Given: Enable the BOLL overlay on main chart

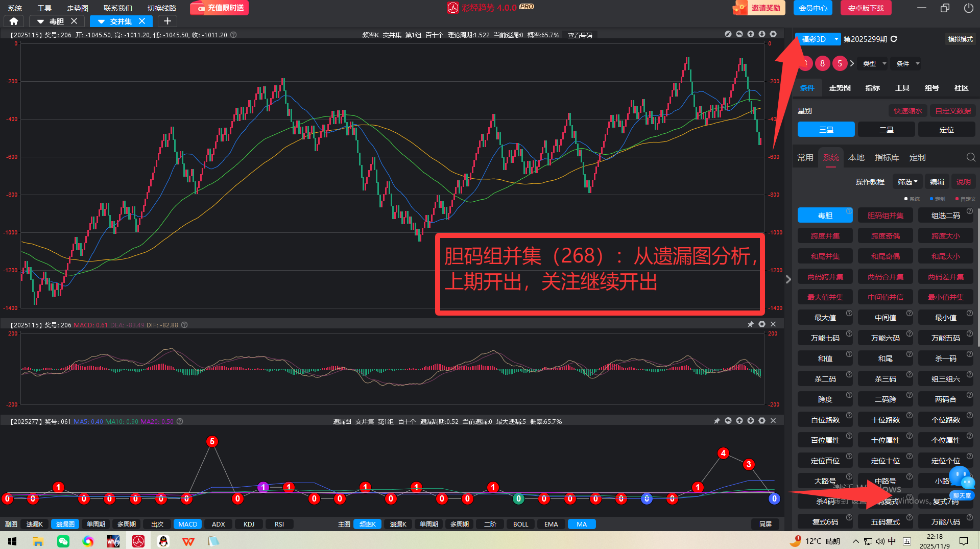Looking at the screenshot, I should (x=520, y=524).
